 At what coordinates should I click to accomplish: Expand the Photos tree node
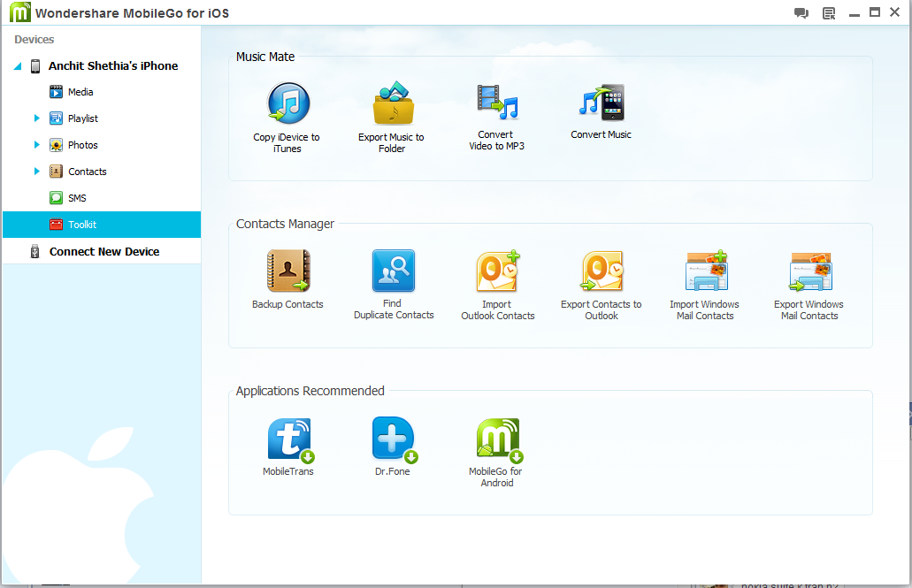click(36, 145)
